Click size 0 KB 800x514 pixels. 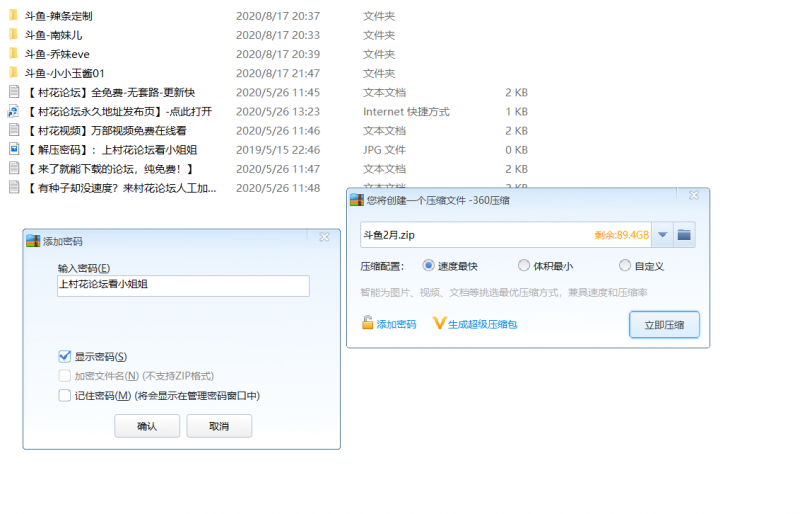516,150
